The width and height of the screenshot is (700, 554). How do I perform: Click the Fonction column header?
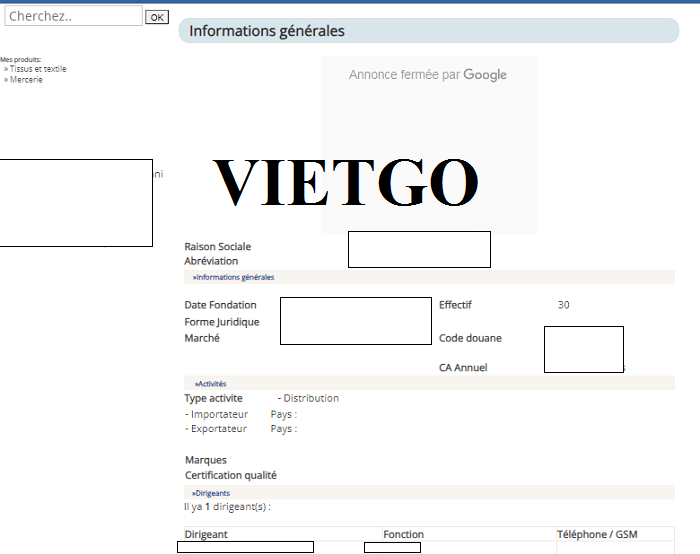403,535
